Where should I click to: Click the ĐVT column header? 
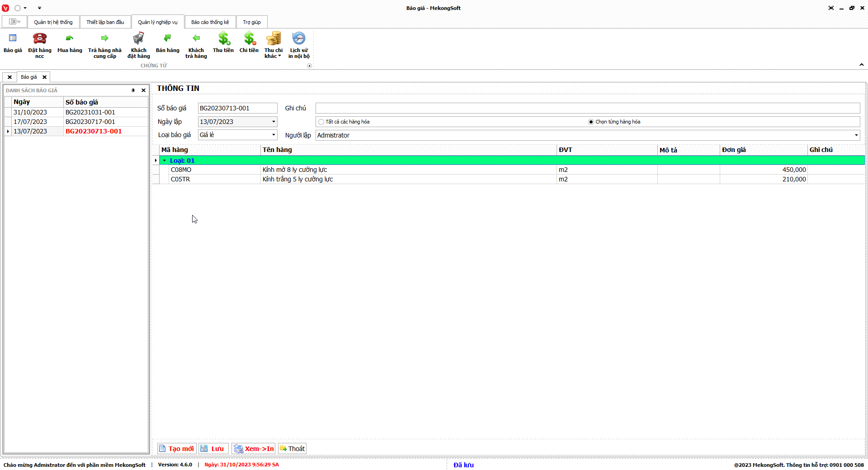pos(607,150)
